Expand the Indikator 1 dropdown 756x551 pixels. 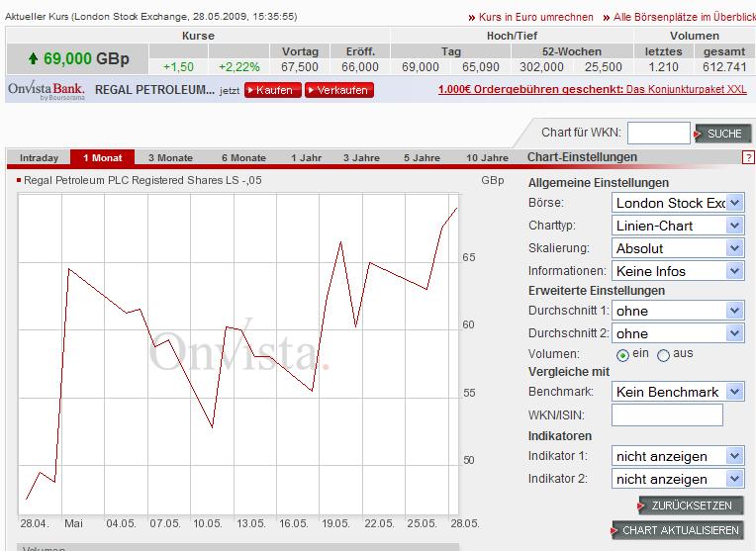pyautogui.click(x=678, y=456)
